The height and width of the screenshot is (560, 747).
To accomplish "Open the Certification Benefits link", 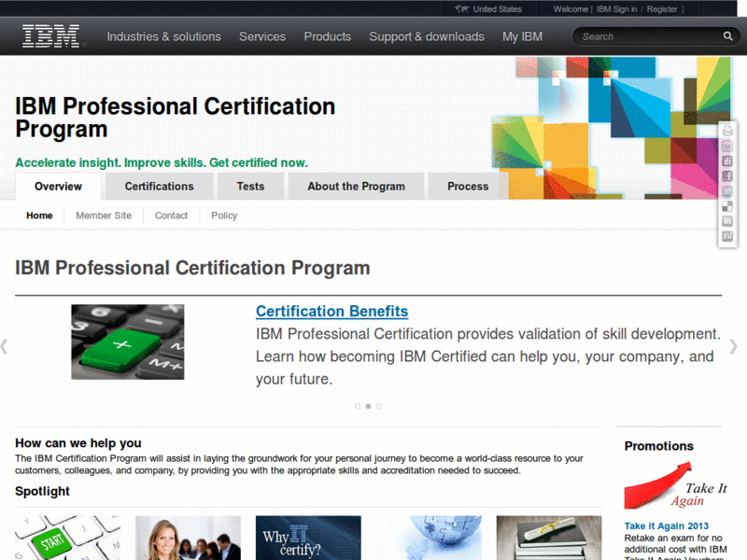I will pyautogui.click(x=331, y=311).
